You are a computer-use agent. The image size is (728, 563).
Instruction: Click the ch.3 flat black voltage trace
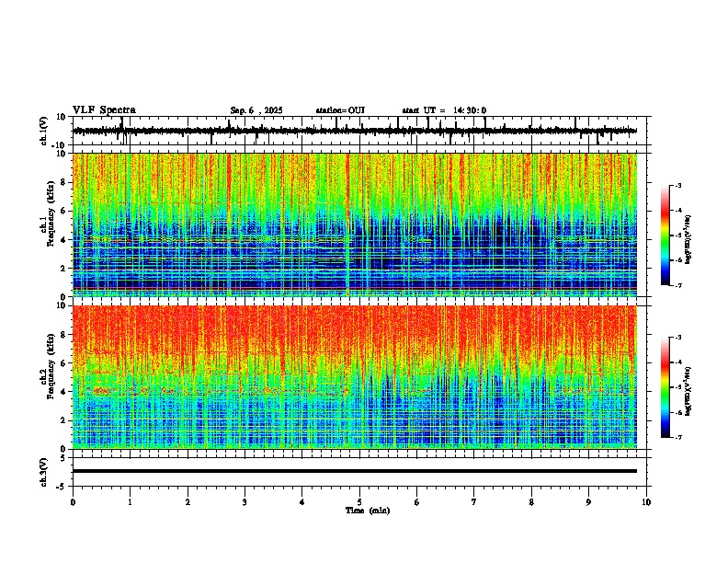click(355, 471)
